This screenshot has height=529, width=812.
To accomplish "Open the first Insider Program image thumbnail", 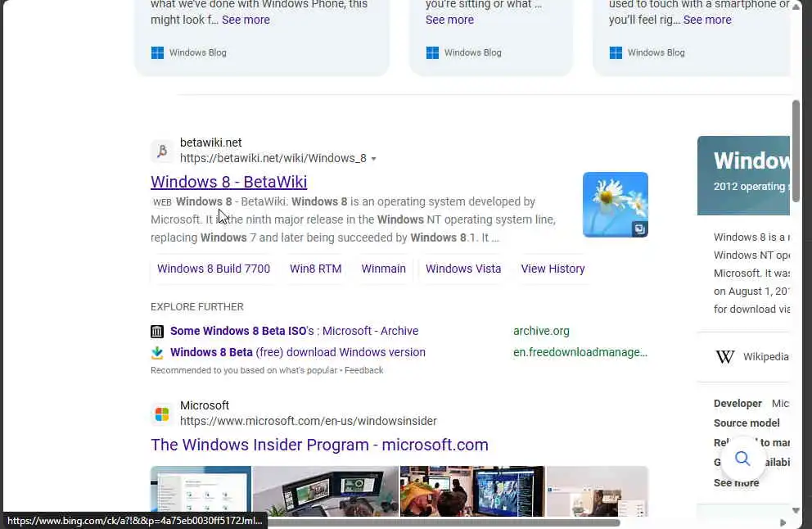I will (201, 491).
